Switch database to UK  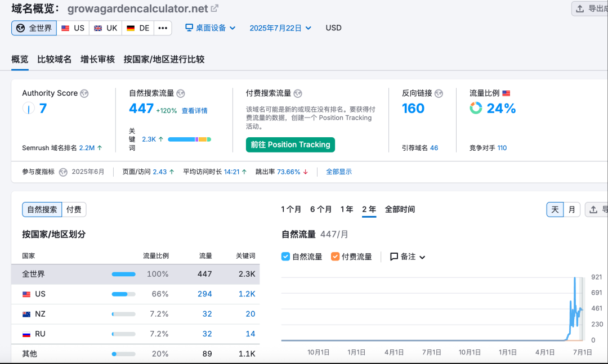pos(105,28)
